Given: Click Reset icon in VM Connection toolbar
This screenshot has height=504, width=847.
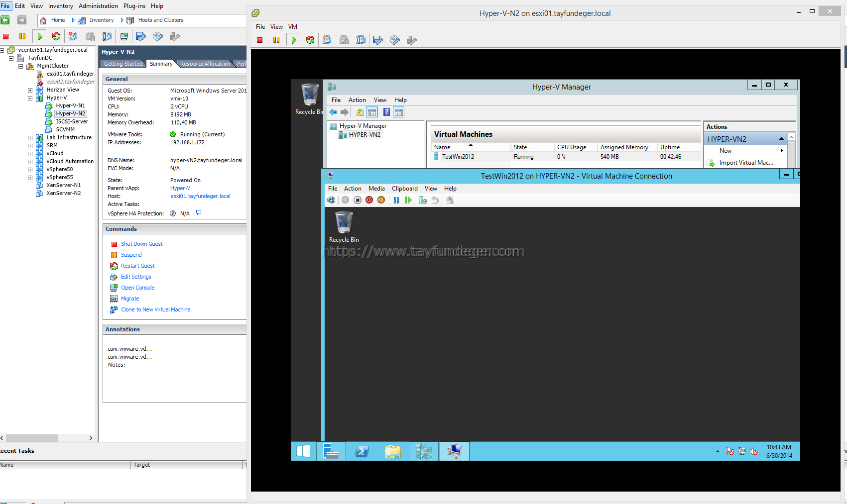Looking at the screenshot, I should (x=408, y=200).
